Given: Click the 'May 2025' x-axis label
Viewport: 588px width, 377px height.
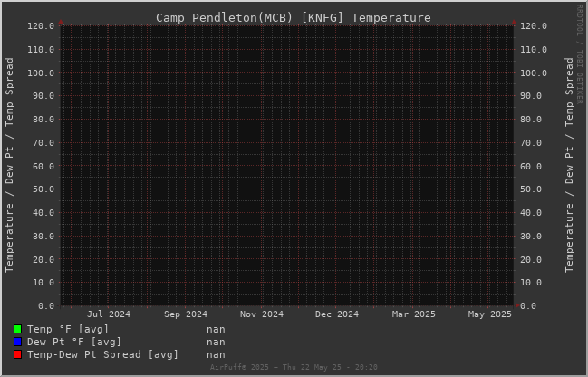Looking at the screenshot, I should [x=490, y=314].
